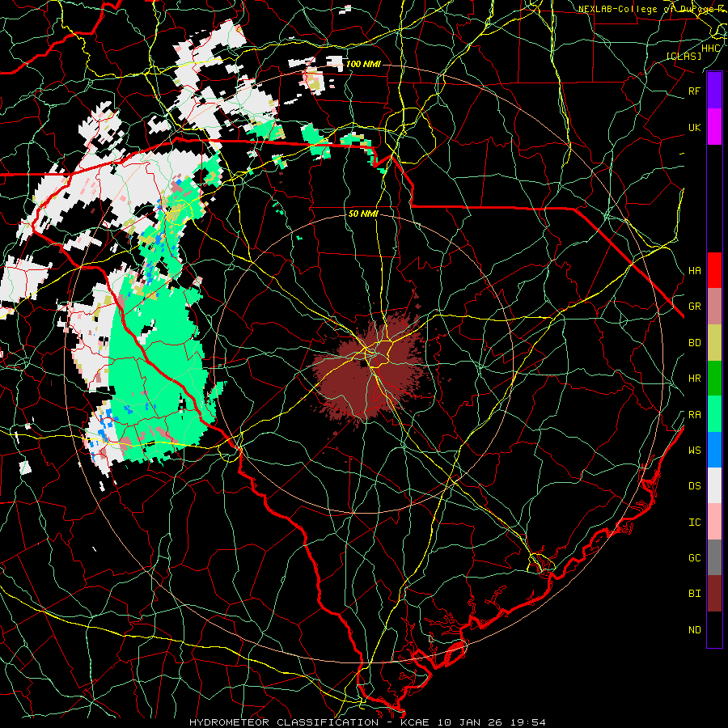The image size is (728, 728).
Task: Click the BI legend label
Action: 694,594
